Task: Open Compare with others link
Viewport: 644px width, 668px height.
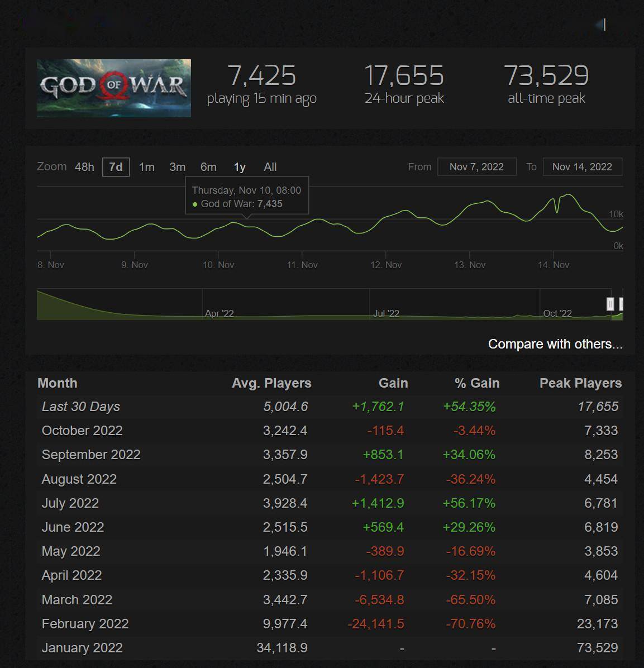Action: coord(555,344)
